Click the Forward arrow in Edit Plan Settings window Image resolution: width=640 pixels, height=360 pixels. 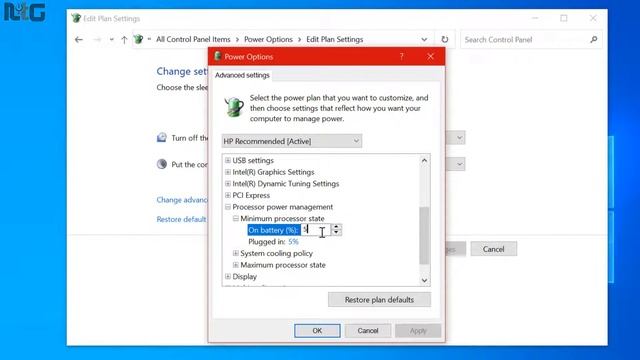click(x=97, y=40)
